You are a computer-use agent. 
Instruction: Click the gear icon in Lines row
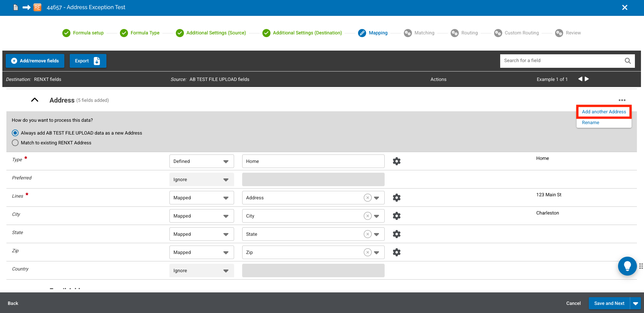coord(396,198)
